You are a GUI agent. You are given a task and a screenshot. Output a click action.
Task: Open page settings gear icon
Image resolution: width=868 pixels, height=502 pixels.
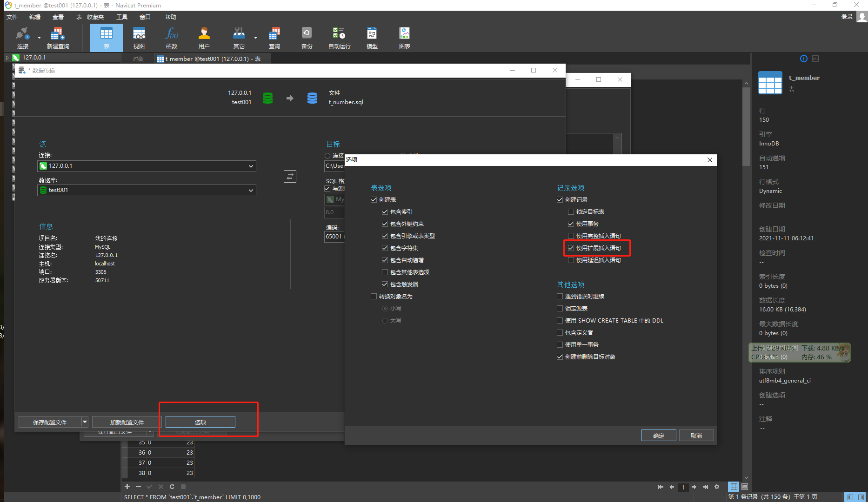[717, 487]
